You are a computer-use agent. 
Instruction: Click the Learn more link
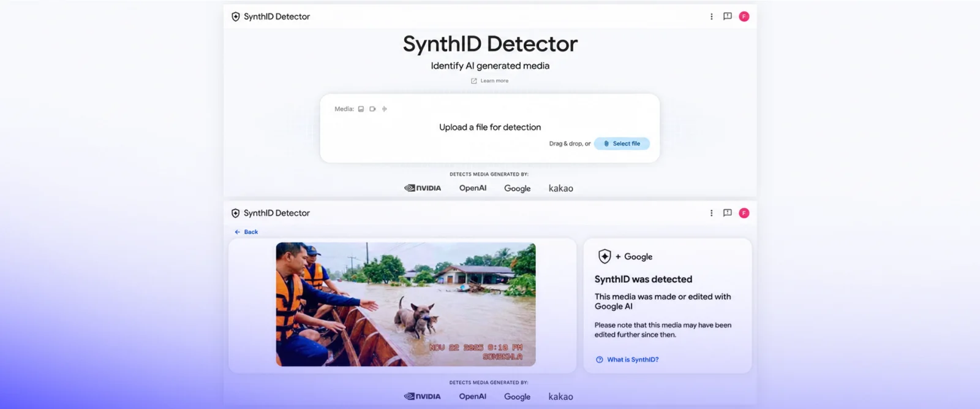pos(494,81)
